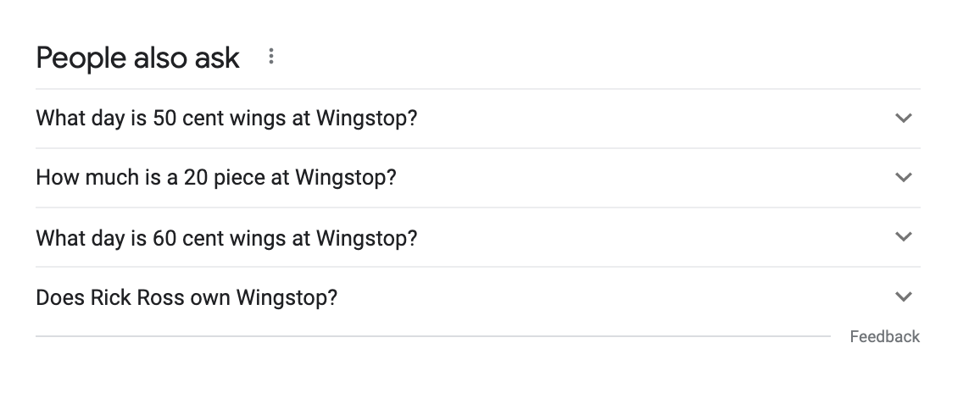
Task: Toggle the chevron next to Rick Ross question
Action: coord(904,297)
